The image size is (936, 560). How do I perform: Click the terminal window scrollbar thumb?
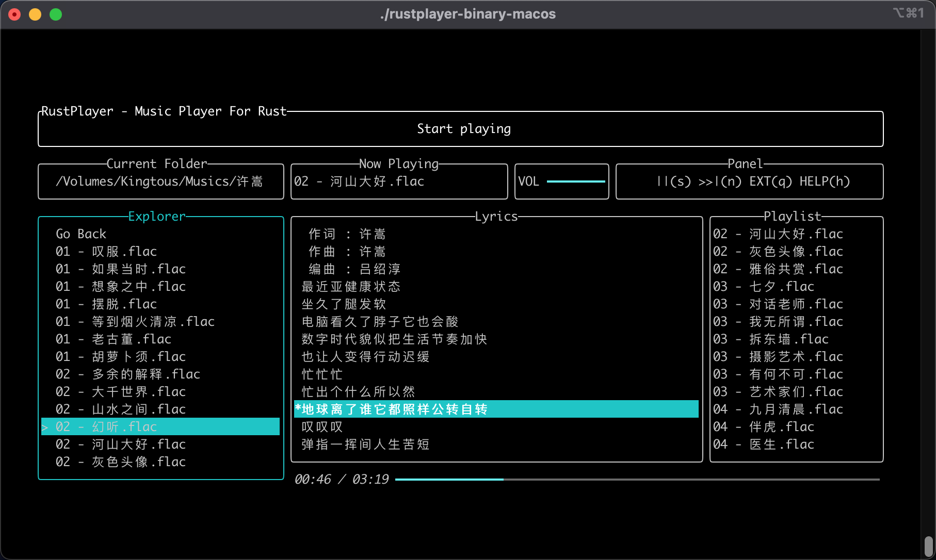[928, 546]
